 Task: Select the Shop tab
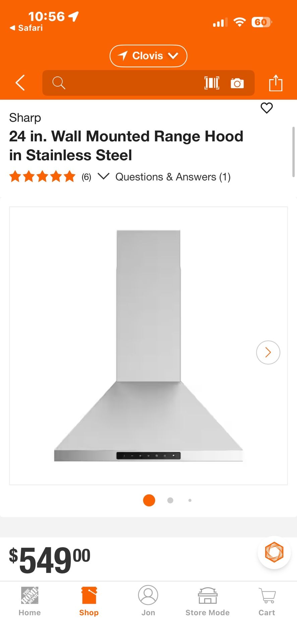[x=89, y=602]
